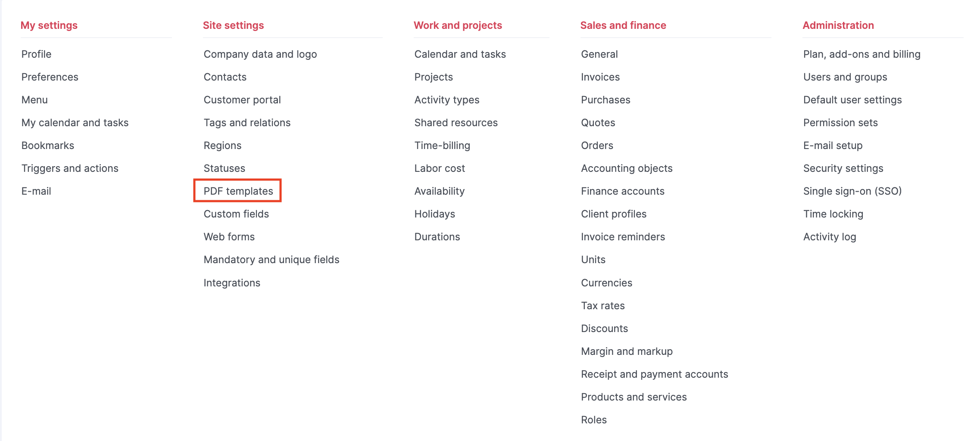This screenshot has width=980, height=441.
Task: Open Calendar and tasks settings
Action: click(460, 54)
